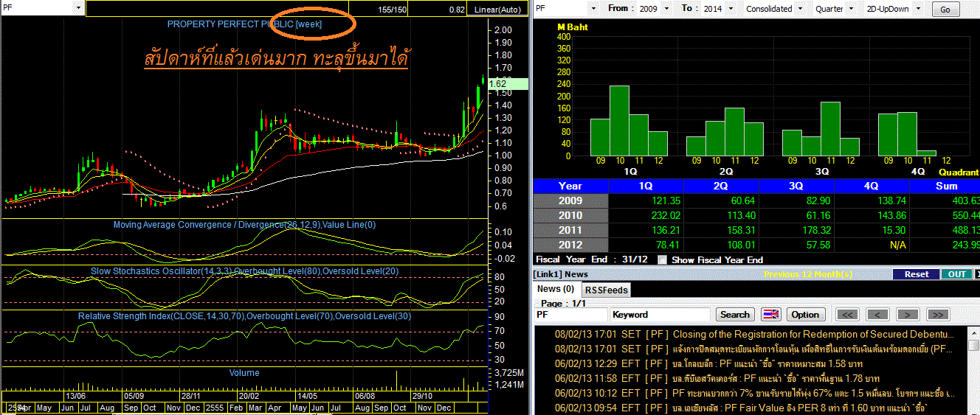Open the PF symbol dropdown above the chart
Image resolution: width=980 pixels, height=415 pixels.
pyautogui.click(x=79, y=7)
